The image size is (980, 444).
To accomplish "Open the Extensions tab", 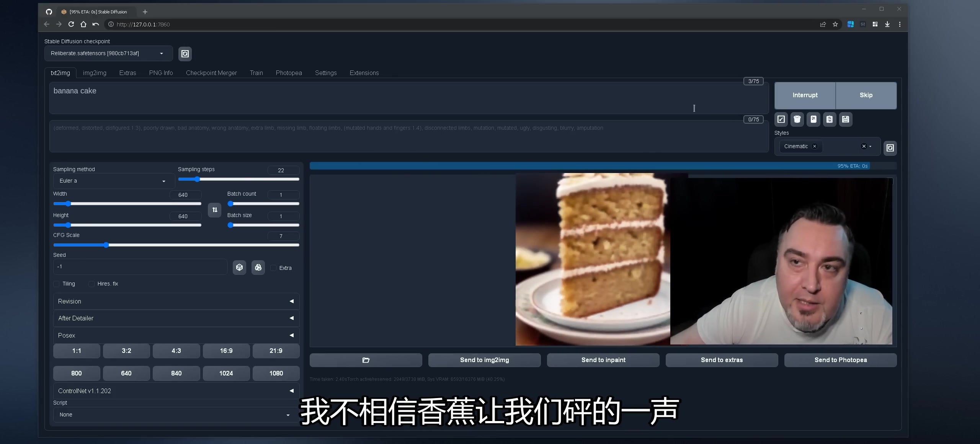I will coord(364,73).
